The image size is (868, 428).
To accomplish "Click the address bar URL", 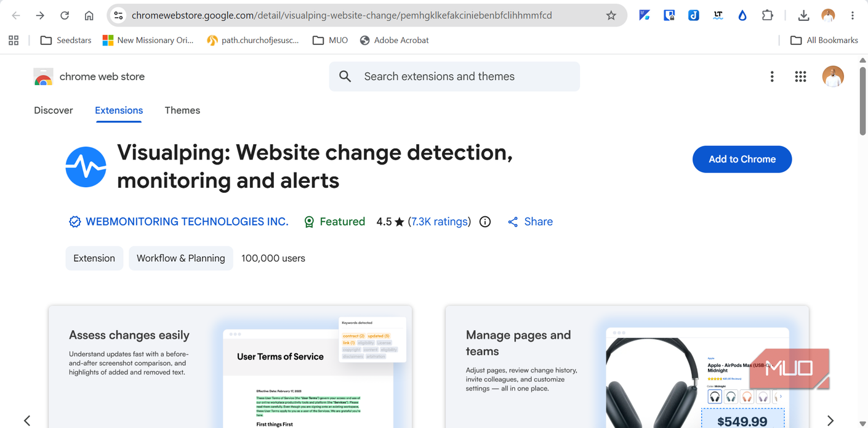I will (x=342, y=15).
